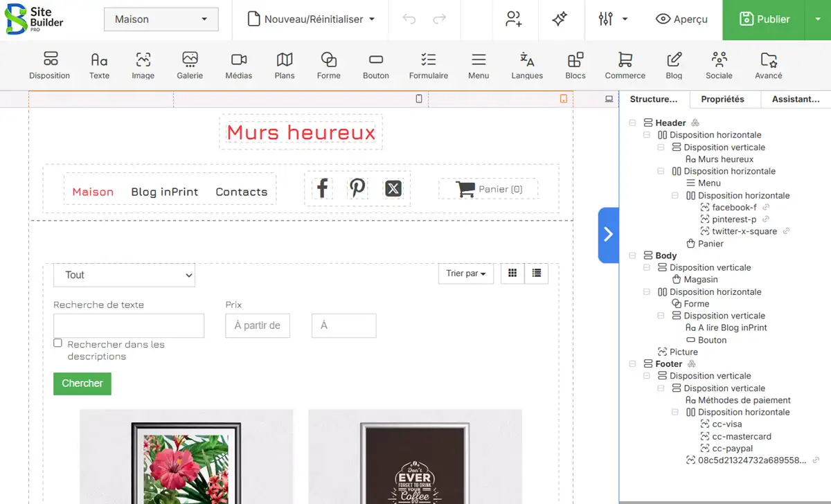Open the Tout category dropdown
This screenshot has height=504, width=831.
[x=124, y=275]
